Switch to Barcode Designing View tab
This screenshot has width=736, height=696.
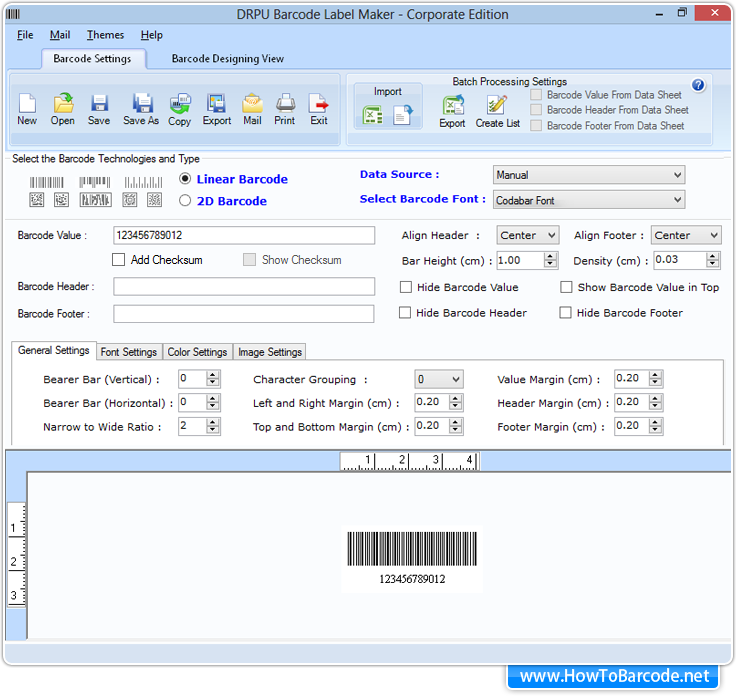click(228, 59)
